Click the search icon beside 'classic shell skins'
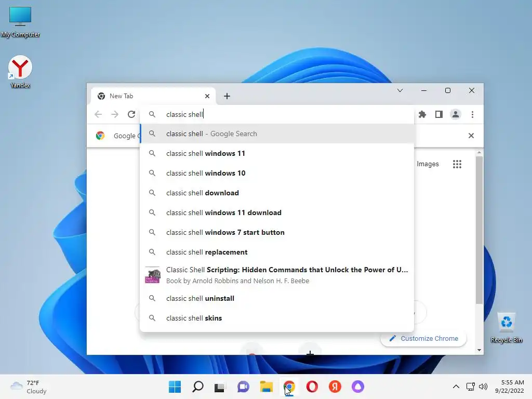 tap(152, 318)
